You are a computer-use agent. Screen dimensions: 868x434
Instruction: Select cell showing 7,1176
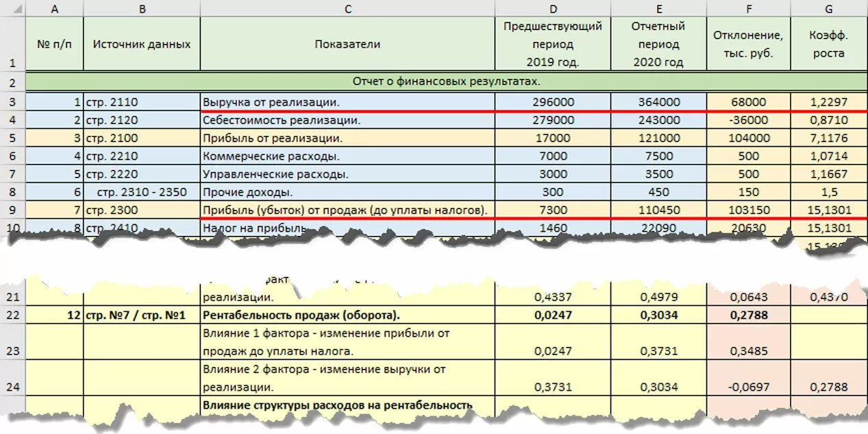tap(829, 138)
